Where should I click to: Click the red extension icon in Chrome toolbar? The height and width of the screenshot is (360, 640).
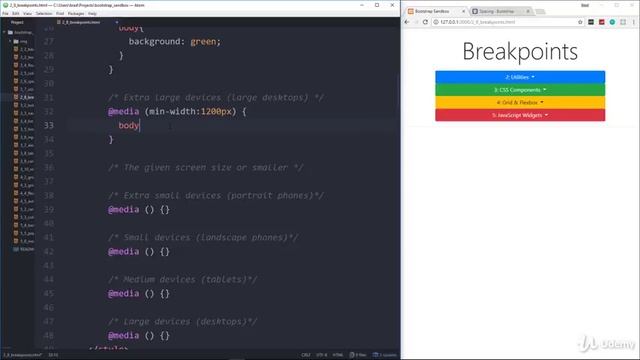coord(602,22)
